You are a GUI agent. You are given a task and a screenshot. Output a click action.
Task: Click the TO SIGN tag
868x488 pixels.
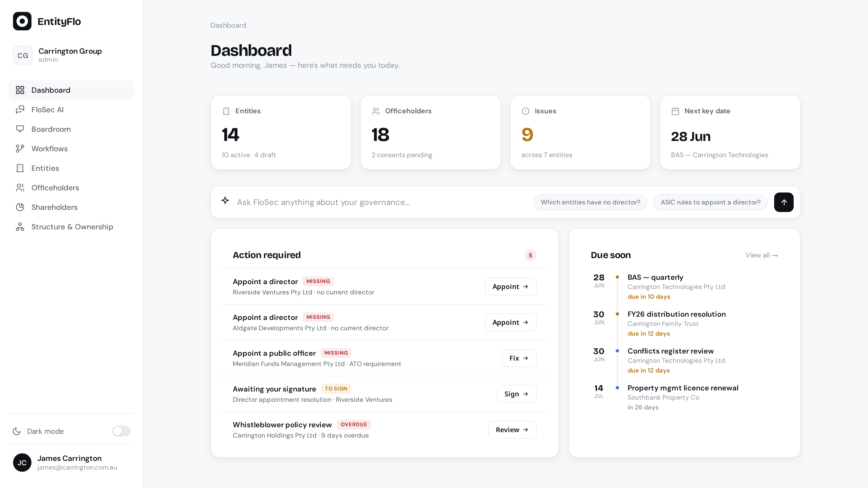[x=336, y=389]
